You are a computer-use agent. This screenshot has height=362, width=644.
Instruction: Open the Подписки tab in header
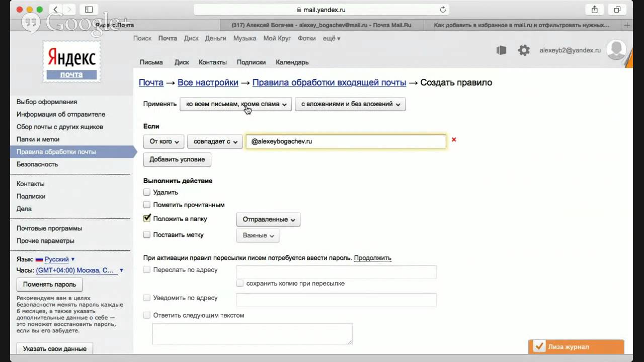tap(251, 62)
